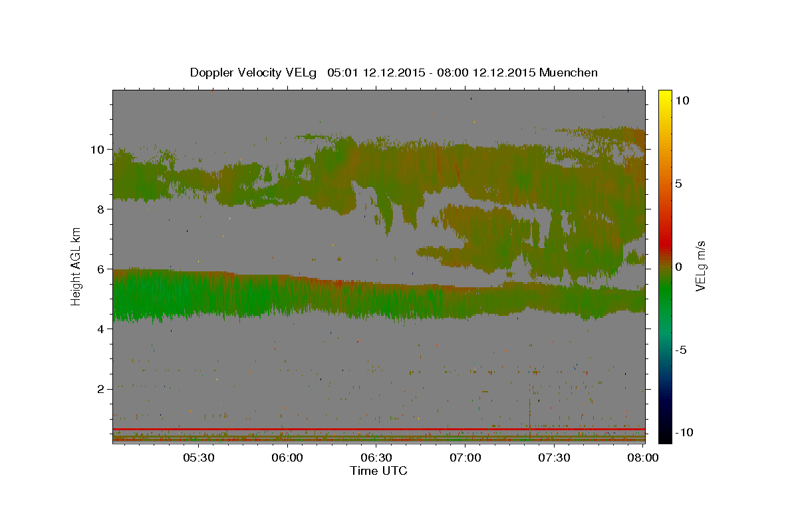Viewport: 798px width, 532px height.
Task: Click the colorbar value -5
Action: click(x=682, y=350)
